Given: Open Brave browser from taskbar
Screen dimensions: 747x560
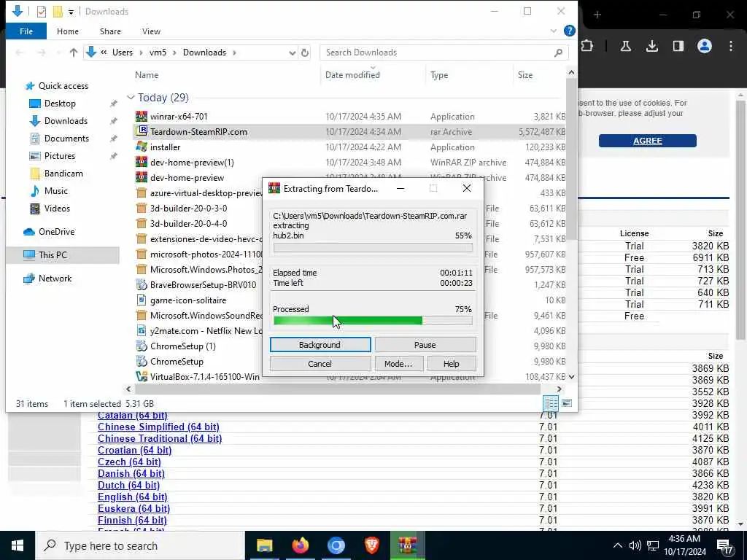Looking at the screenshot, I should (371, 545).
